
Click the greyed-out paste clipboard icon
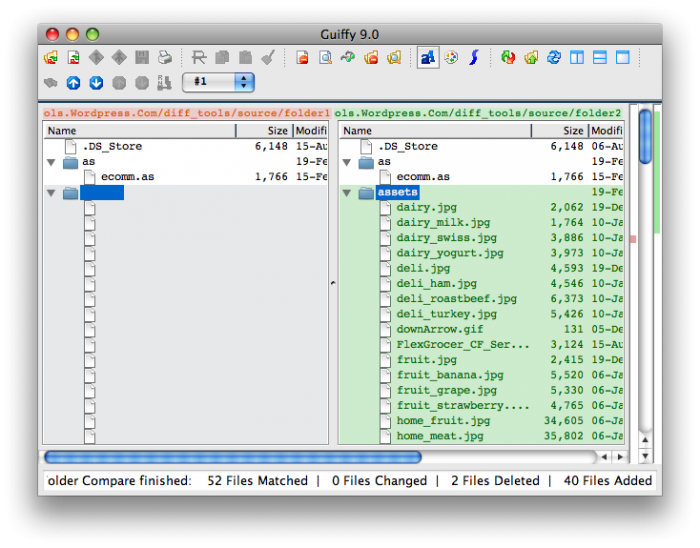(245, 58)
